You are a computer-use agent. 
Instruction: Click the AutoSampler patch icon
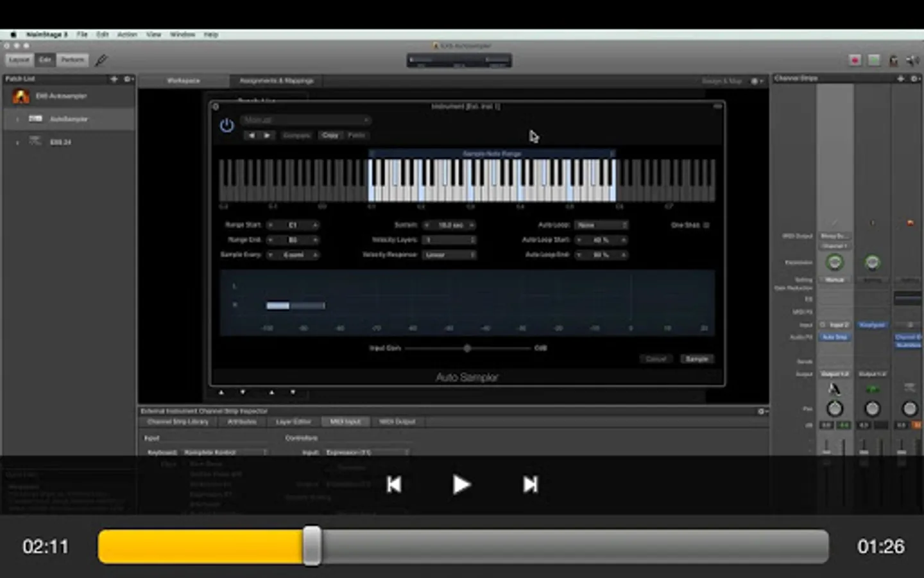click(35, 119)
